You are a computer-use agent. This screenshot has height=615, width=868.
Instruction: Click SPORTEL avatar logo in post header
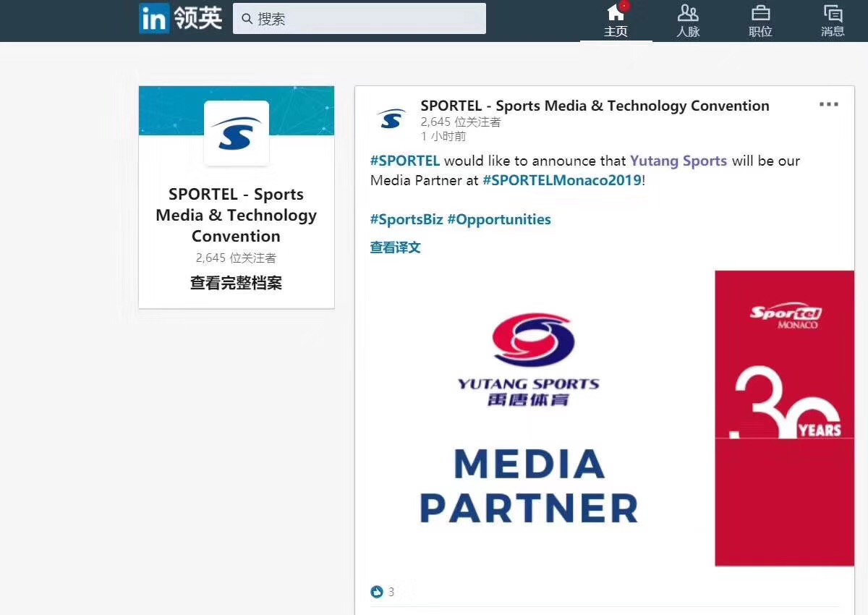pos(391,119)
